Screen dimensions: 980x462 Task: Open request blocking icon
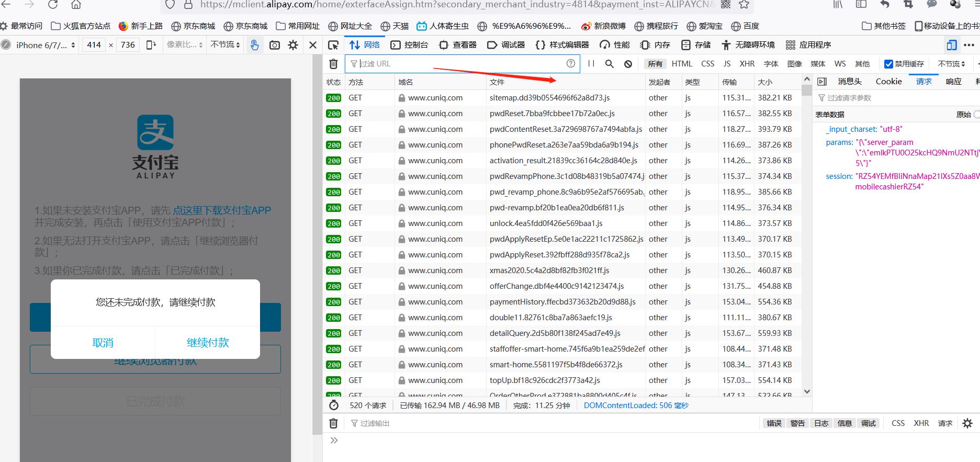628,64
